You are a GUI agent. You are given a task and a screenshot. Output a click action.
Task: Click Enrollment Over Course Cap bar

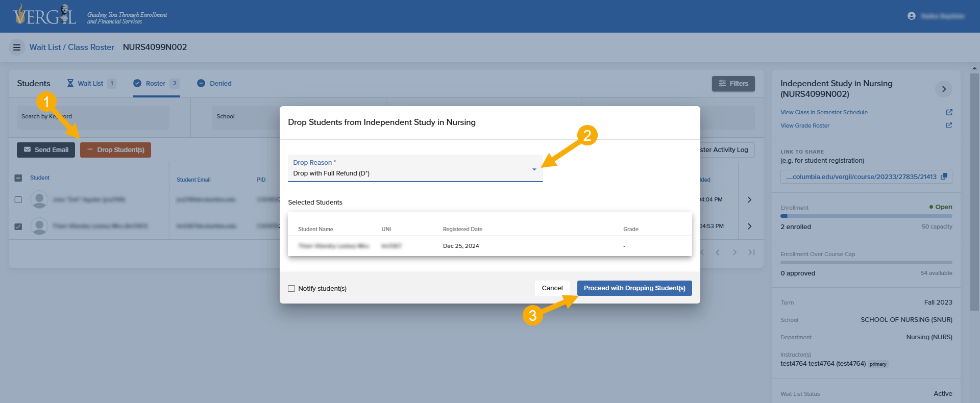tap(866, 263)
